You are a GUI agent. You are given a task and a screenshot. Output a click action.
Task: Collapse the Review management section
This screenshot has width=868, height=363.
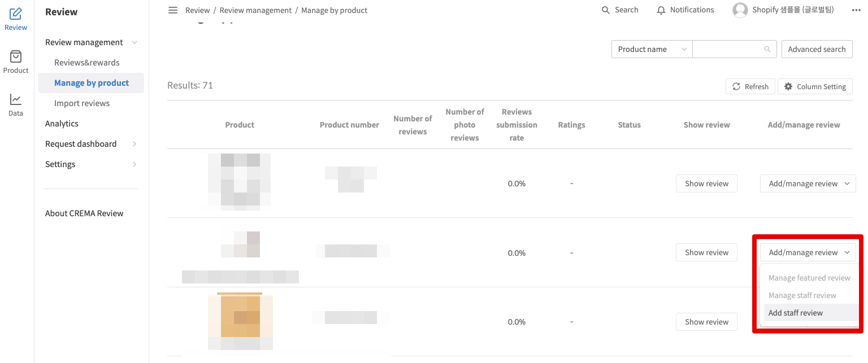click(x=134, y=42)
